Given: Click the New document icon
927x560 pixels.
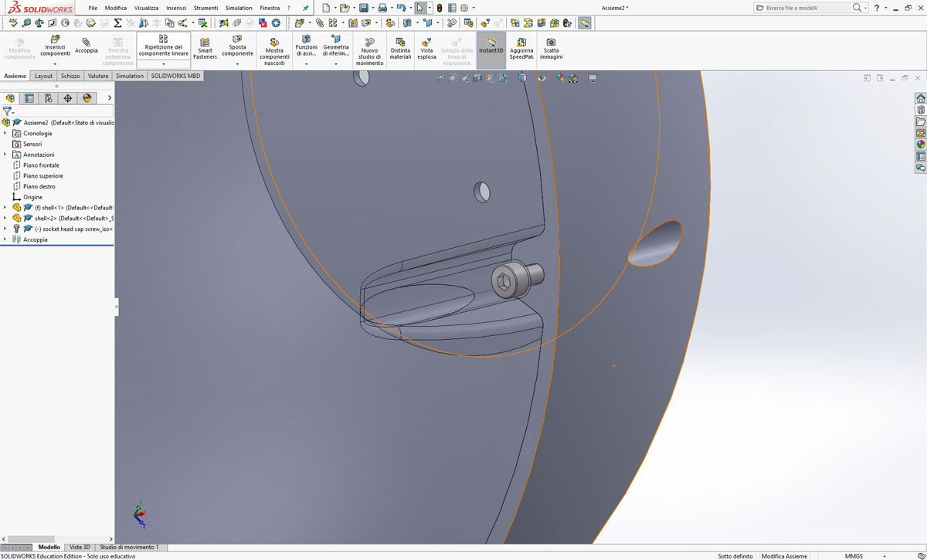Looking at the screenshot, I should 326,8.
